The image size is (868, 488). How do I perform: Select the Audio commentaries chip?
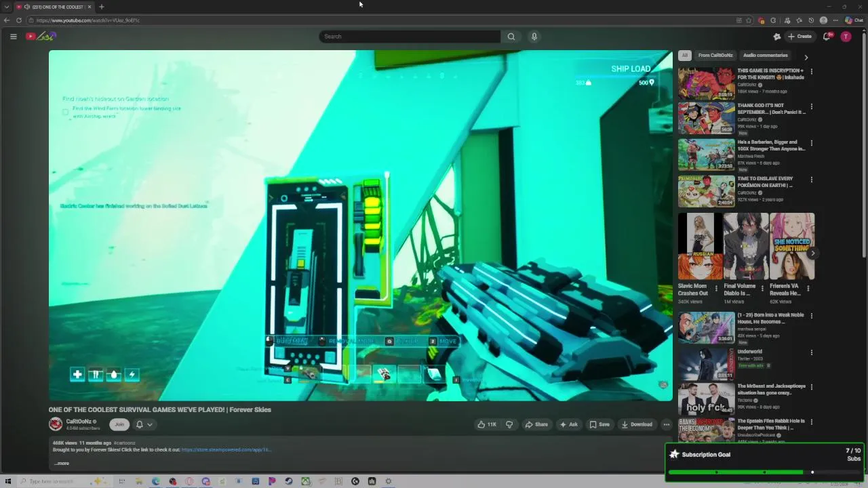[x=765, y=56]
